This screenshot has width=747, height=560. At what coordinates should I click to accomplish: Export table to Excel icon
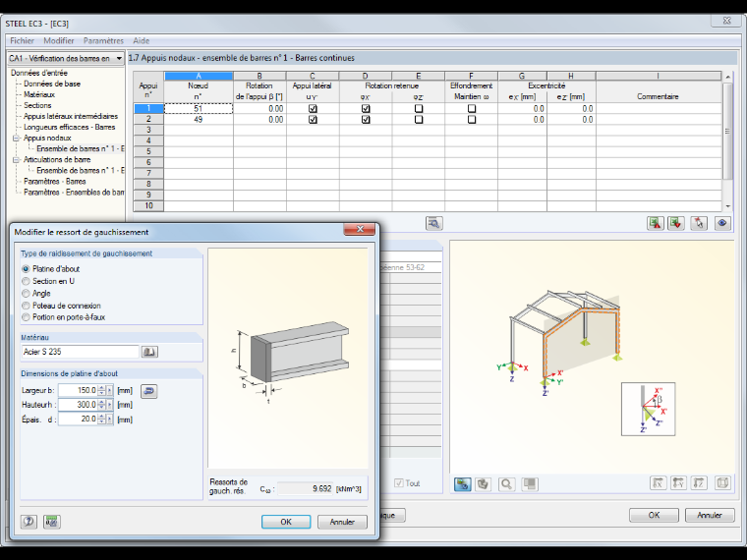click(655, 223)
